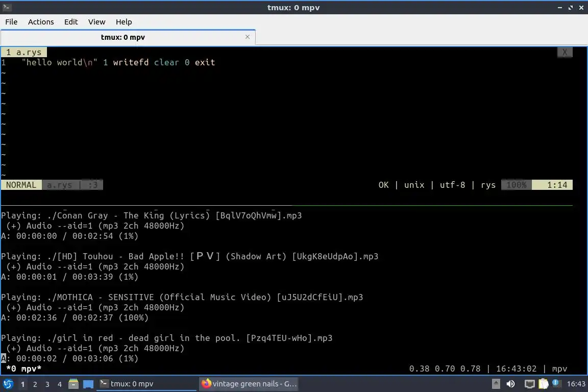Click the Touhou 'Bad Apple!!' playing line

point(190,256)
